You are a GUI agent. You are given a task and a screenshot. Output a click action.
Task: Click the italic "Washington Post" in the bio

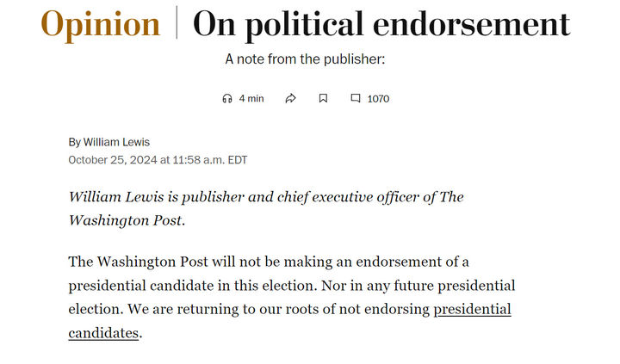tap(125, 220)
